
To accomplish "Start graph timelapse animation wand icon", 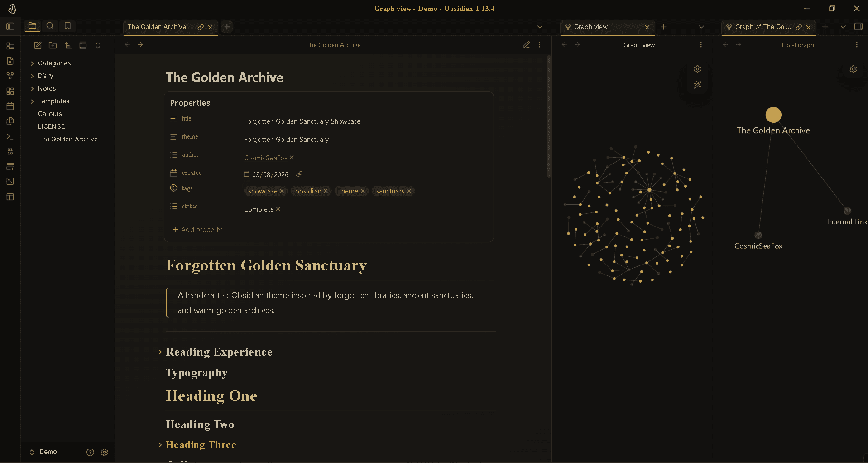I will (x=697, y=85).
